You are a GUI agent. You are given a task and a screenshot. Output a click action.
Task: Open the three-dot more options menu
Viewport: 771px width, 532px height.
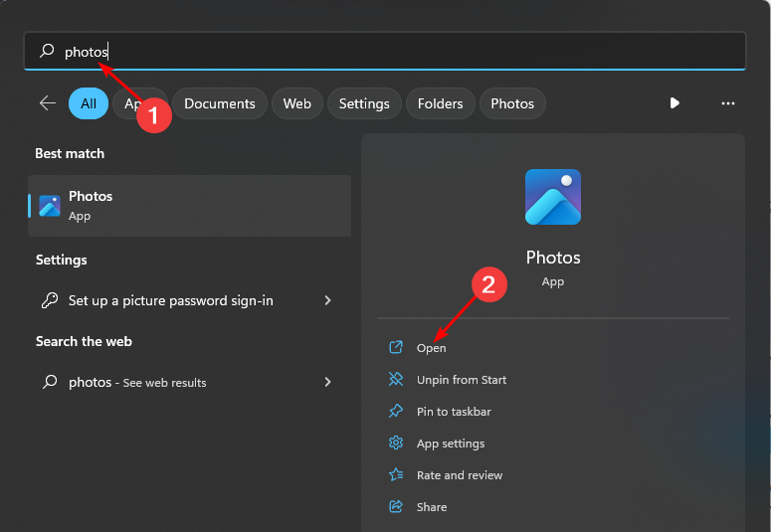pos(728,103)
